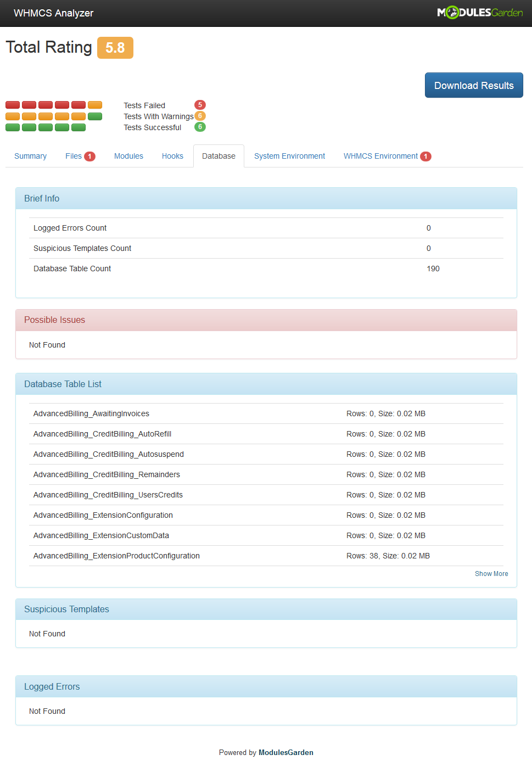
Task: Click the WHMCS Analyzer header title
Action: (x=54, y=13)
